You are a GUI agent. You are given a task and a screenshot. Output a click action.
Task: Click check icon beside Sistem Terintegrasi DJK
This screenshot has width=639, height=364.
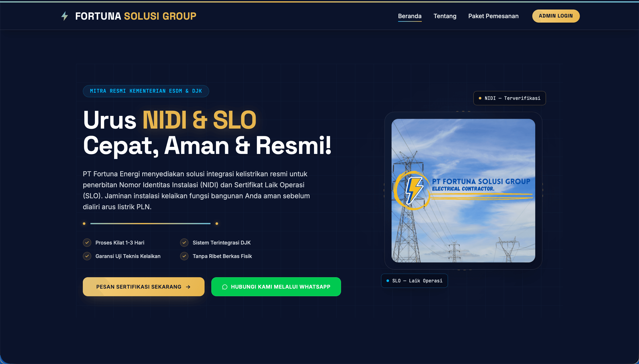click(x=184, y=242)
